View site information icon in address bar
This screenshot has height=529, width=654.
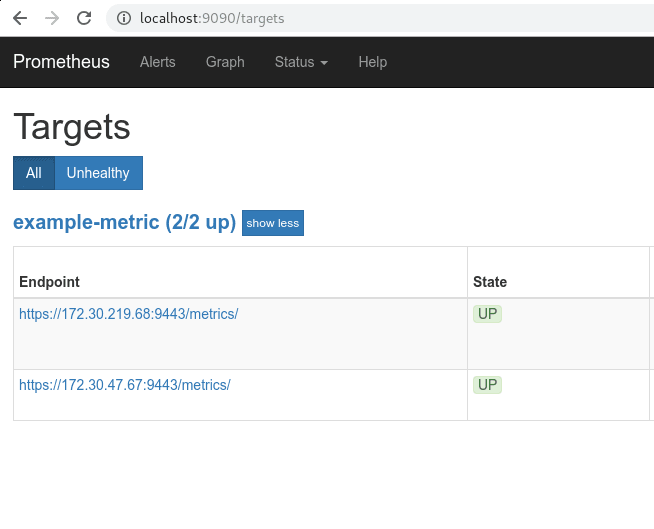(123, 18)
